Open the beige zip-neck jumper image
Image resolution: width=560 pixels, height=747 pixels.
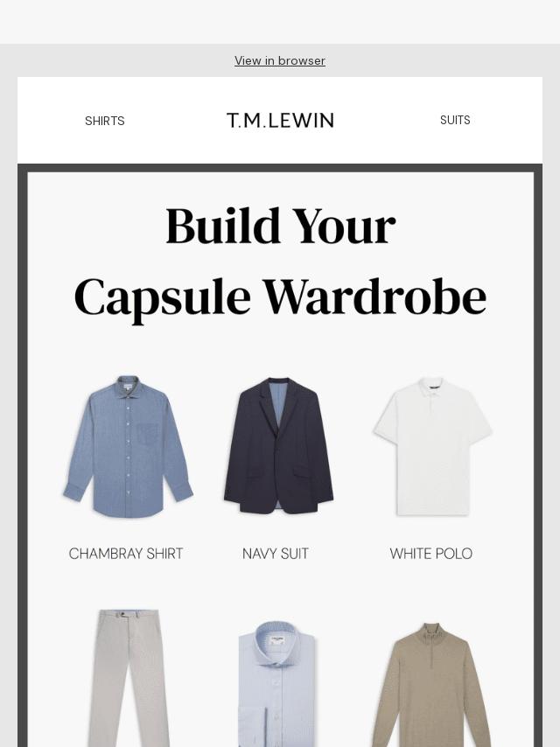[x=431, y=685]
